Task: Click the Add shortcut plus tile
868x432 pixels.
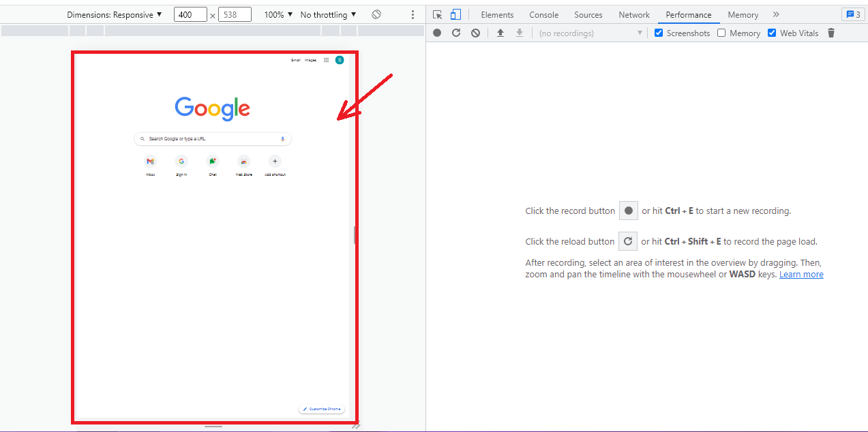Action: pyautogui.click(x=275, y=164)
